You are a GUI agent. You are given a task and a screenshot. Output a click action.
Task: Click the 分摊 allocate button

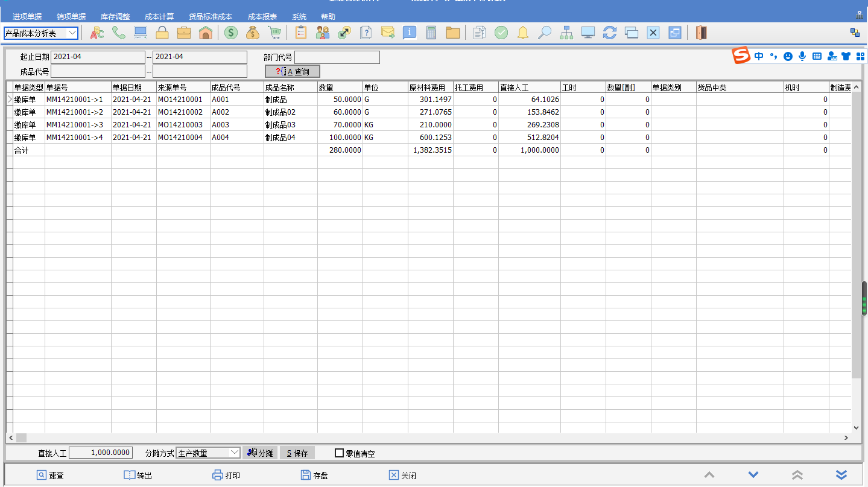(260, 453)
